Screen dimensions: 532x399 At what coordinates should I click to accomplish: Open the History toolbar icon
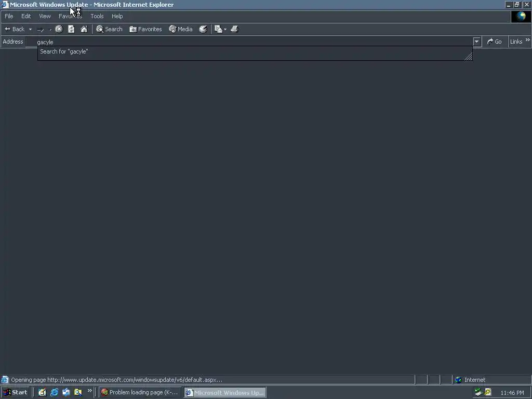[x=203, y=29]
